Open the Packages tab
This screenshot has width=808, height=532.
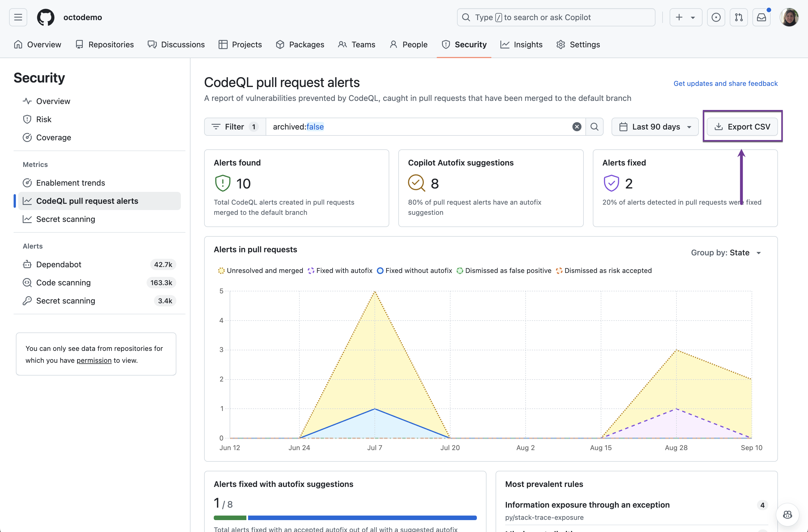[300, 44]
